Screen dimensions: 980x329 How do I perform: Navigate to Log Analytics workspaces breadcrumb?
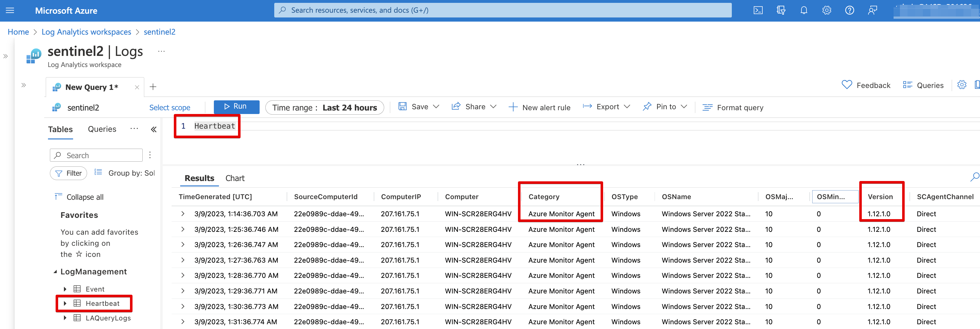(x=86, y=32)
